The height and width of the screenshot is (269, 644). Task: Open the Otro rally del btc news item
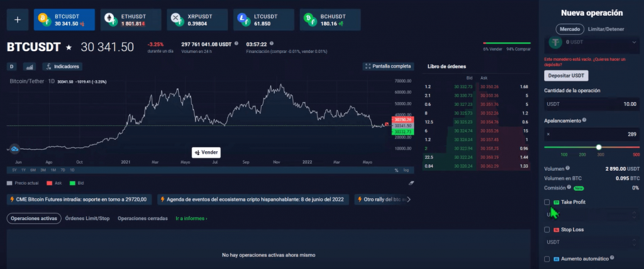coord(379,200)
